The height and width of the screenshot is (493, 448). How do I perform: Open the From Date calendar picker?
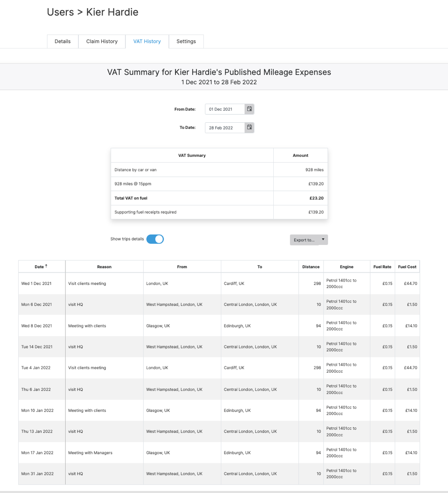click(x=250, y=109)
